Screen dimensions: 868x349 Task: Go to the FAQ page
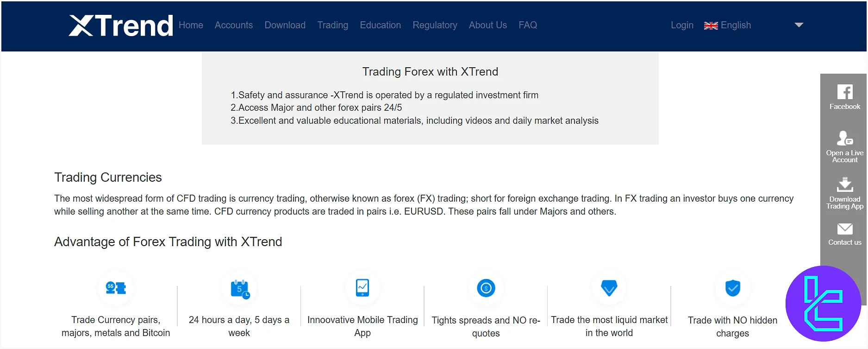point(528,25)
